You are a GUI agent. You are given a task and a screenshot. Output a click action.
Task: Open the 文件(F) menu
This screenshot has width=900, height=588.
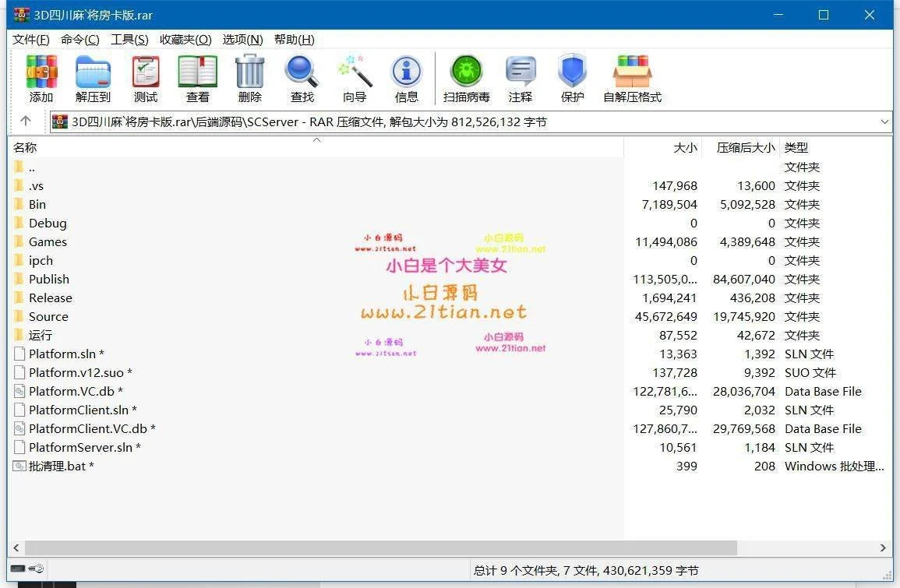coord(31,40)
